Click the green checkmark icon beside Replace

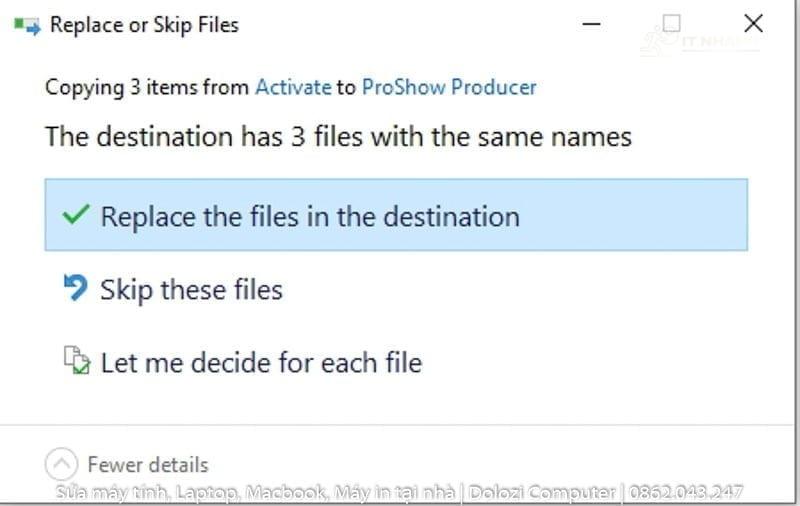pyautogui.click(x=76, y=215)
